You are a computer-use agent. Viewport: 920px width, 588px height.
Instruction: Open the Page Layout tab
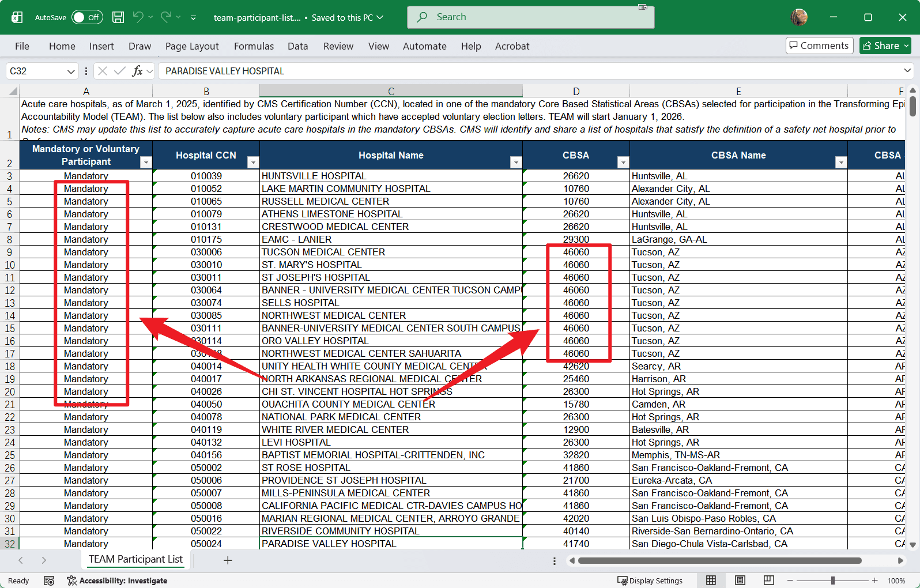[192, 46]
